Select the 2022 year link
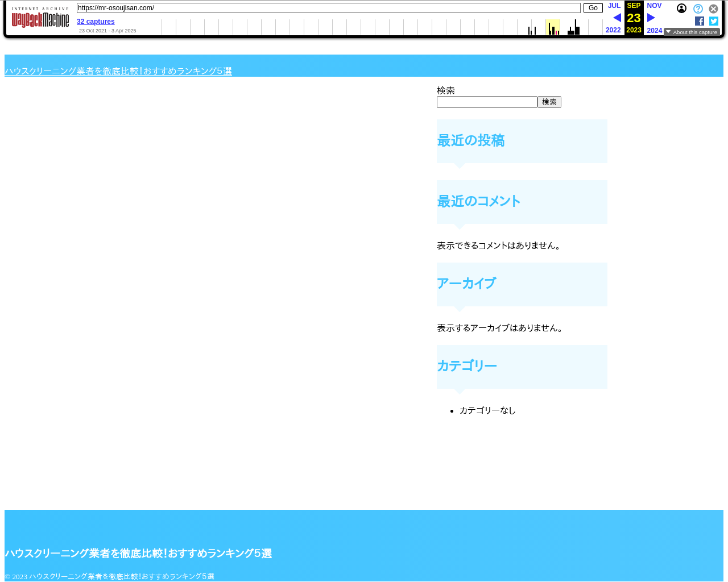 [x=613, y=30]
